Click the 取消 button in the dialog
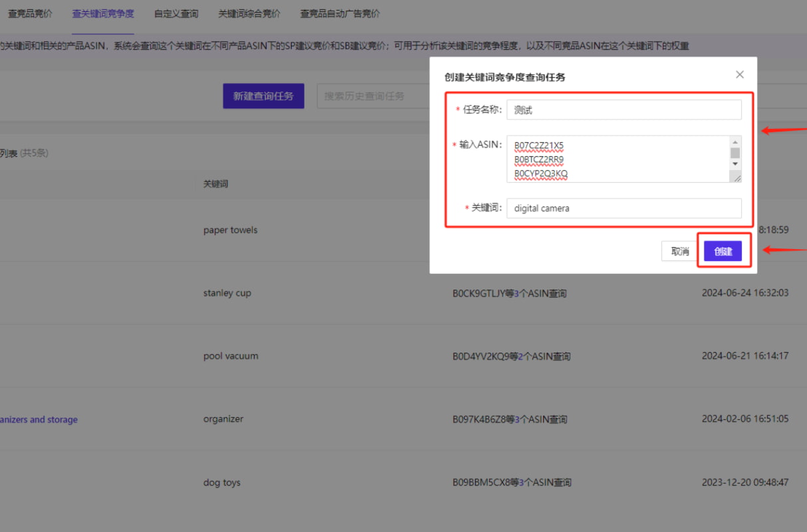Viewport: 807px width, 532px height. (679, 250)
